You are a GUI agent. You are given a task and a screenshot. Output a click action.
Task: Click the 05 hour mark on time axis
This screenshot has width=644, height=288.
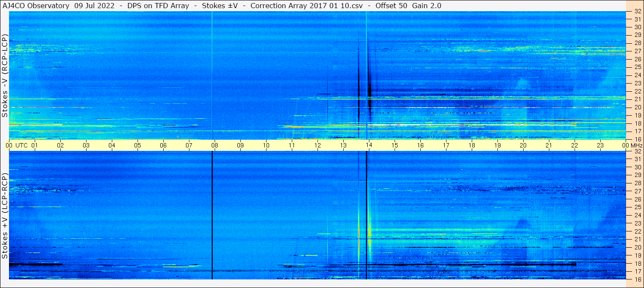138,145
